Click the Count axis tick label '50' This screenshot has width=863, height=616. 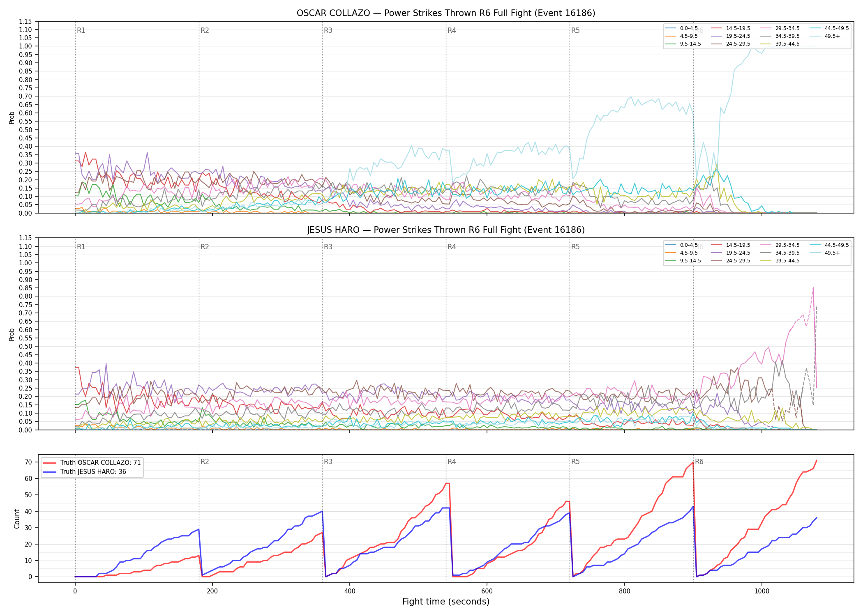(x=28, y=495)
